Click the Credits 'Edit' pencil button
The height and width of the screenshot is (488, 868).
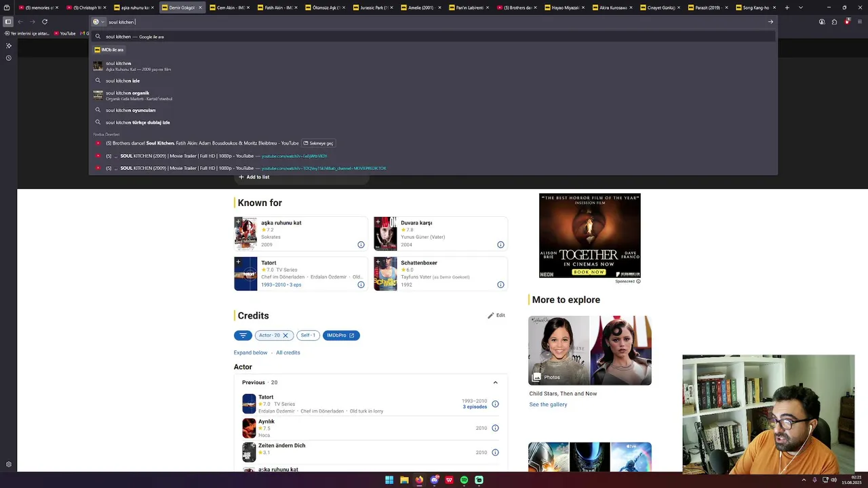pos(496,315)
